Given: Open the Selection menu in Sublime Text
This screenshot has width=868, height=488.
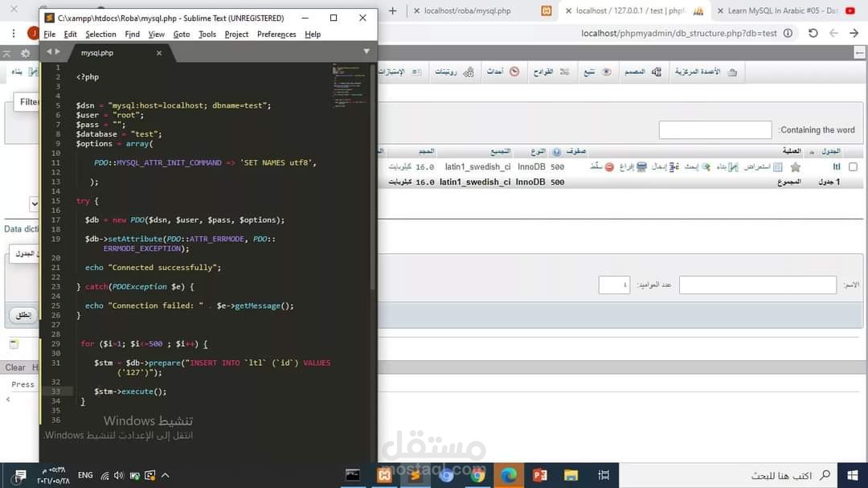Looking at the screenshot, I should (100, 35).
